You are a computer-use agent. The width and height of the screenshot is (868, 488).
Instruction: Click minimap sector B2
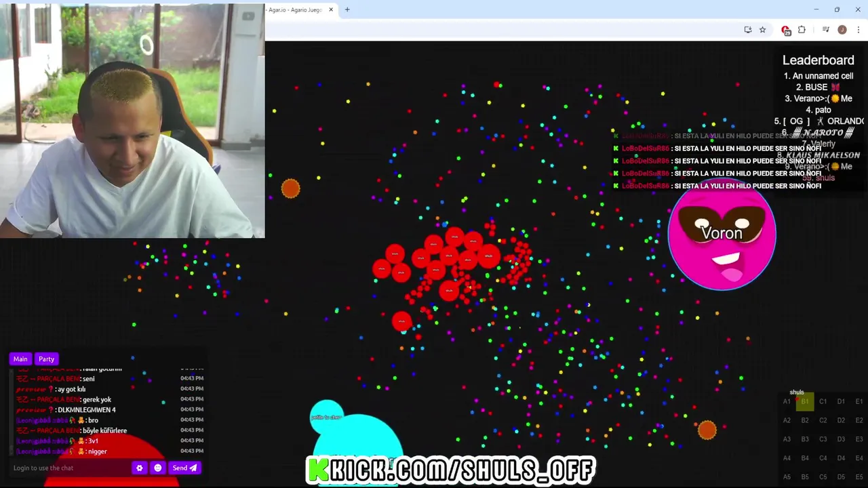click(805, 420)
